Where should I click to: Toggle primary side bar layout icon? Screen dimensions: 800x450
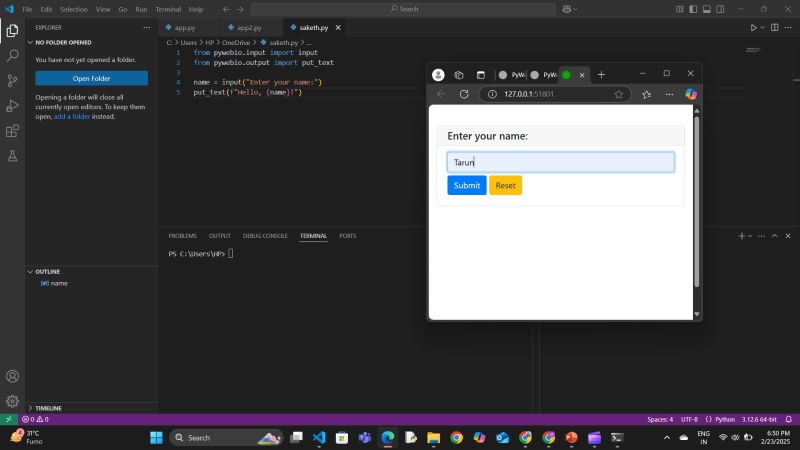pyautogui.click(x=693, y=9)
